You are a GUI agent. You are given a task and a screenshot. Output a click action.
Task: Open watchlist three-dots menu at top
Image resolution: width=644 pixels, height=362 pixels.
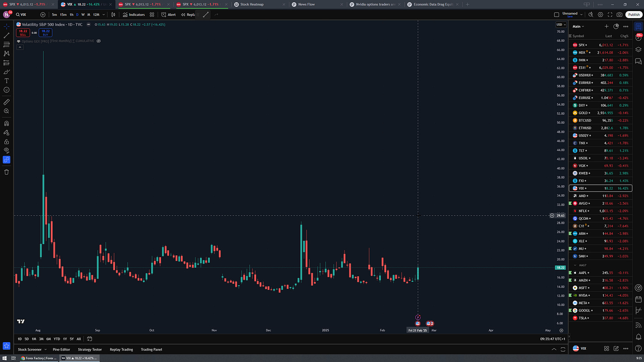(x=626, y=27)
